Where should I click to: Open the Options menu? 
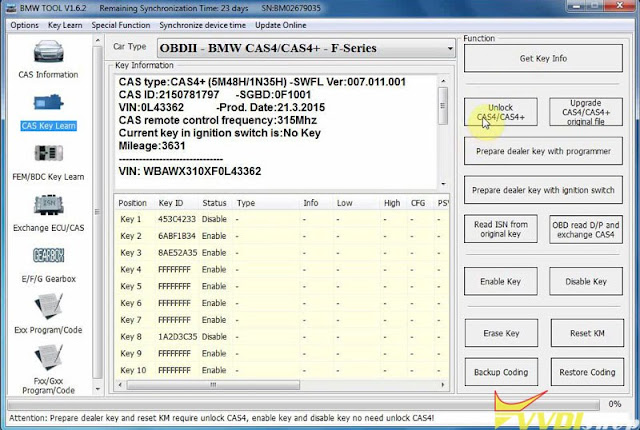pyautogui.click(x=24, y=25)
